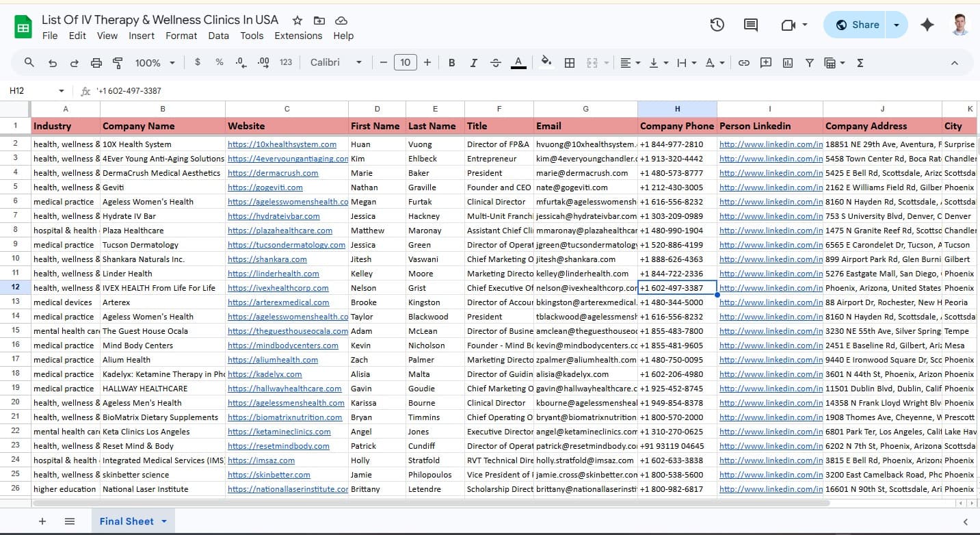Image resolution: width=980 pixels, height=535 pixels.
Task: Open the dermacrush.com website link
Action: coord(273,173)
